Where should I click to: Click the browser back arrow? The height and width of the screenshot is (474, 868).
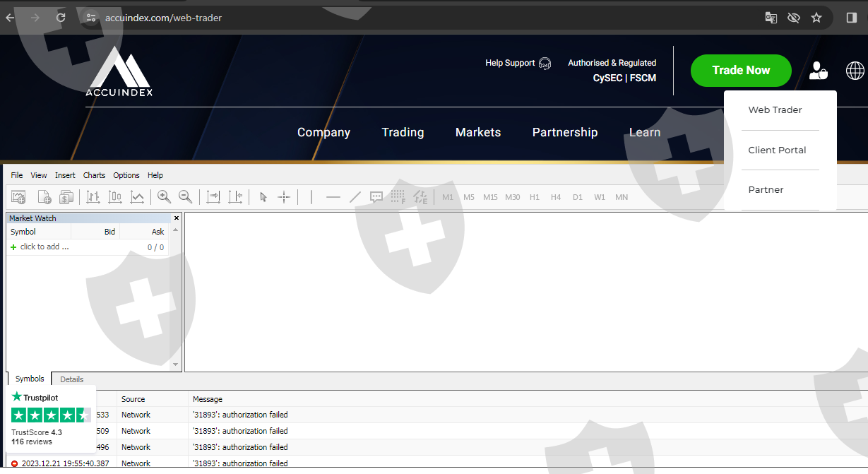(10, 18)
